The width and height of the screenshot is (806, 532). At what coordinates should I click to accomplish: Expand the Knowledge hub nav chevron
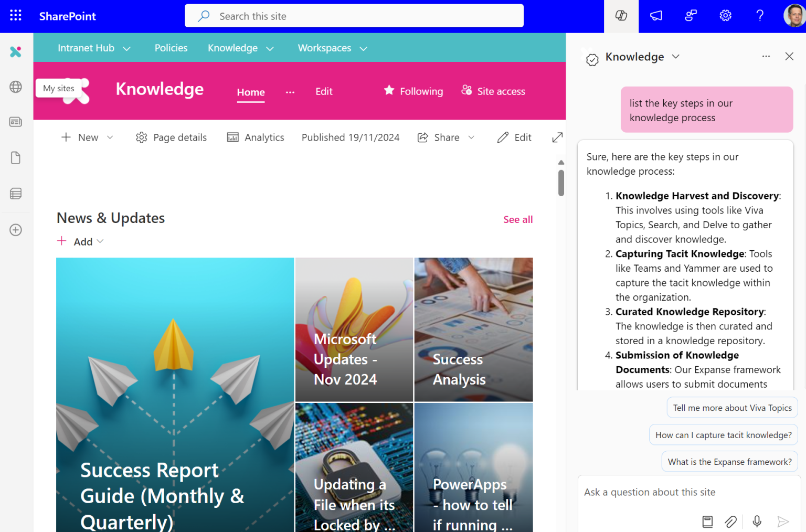(270, 49)
